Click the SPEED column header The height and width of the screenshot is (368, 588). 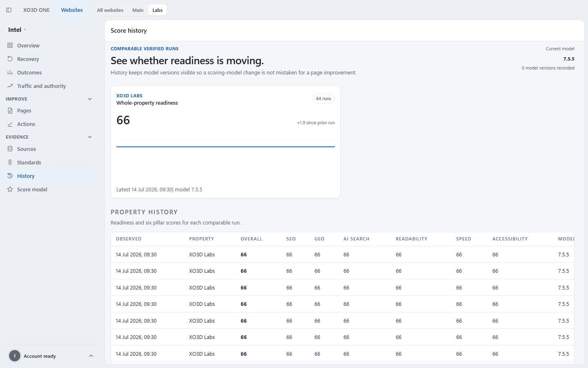pos(463,239)
